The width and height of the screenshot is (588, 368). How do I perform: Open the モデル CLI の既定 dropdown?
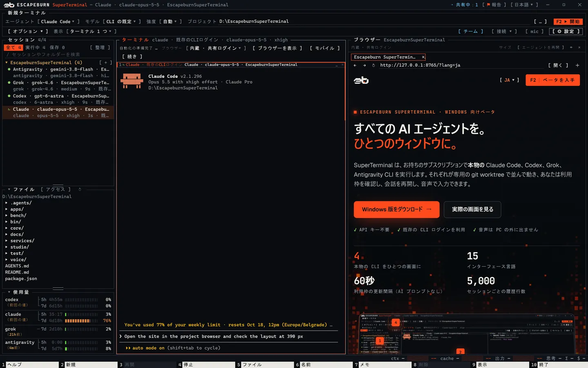point(121,22)
